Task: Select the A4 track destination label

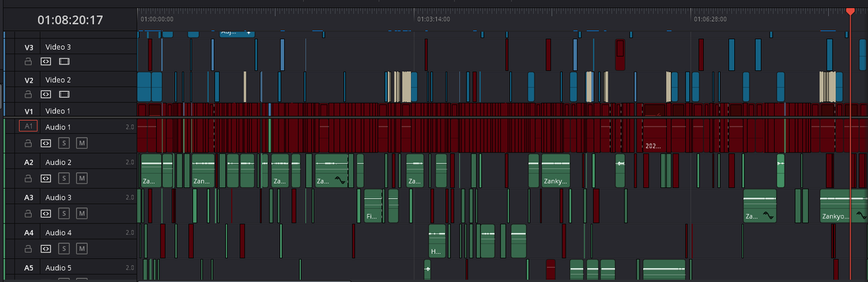Action: (29, 233)
